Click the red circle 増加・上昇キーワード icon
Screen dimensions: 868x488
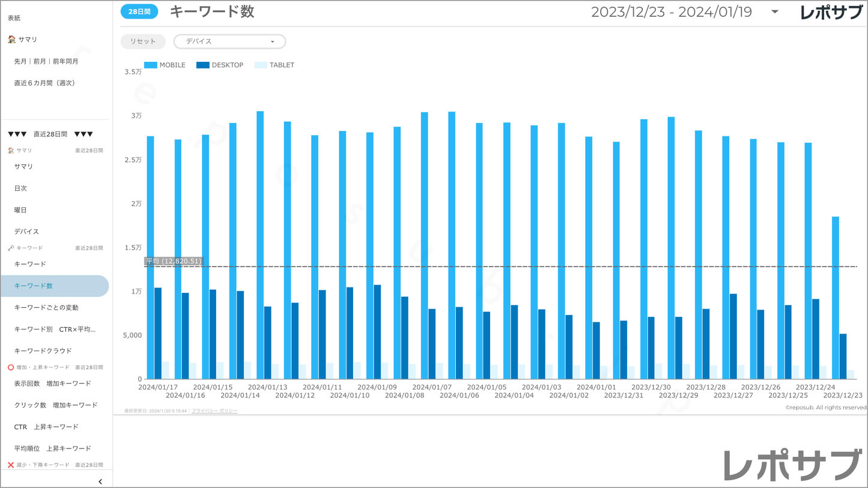tap(11, 367)
